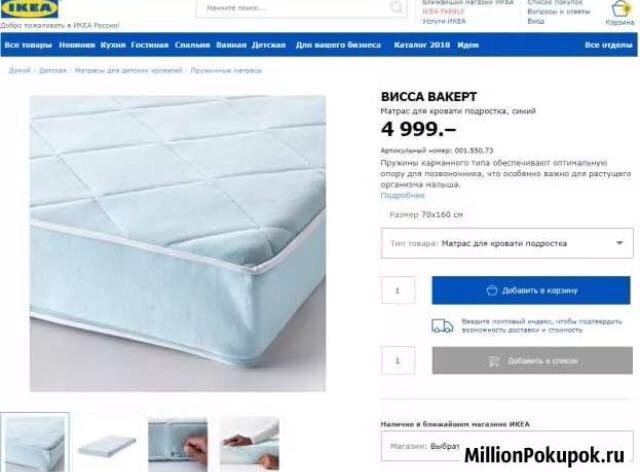
Task: Click the delivery truck icon
Action: tap(442, 326)
